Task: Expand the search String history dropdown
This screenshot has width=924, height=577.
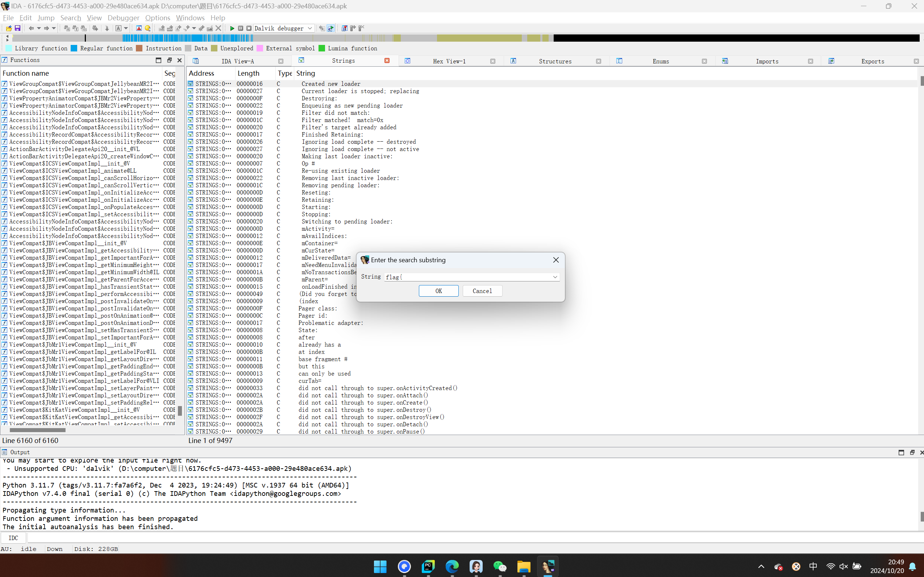Action: 555,277
